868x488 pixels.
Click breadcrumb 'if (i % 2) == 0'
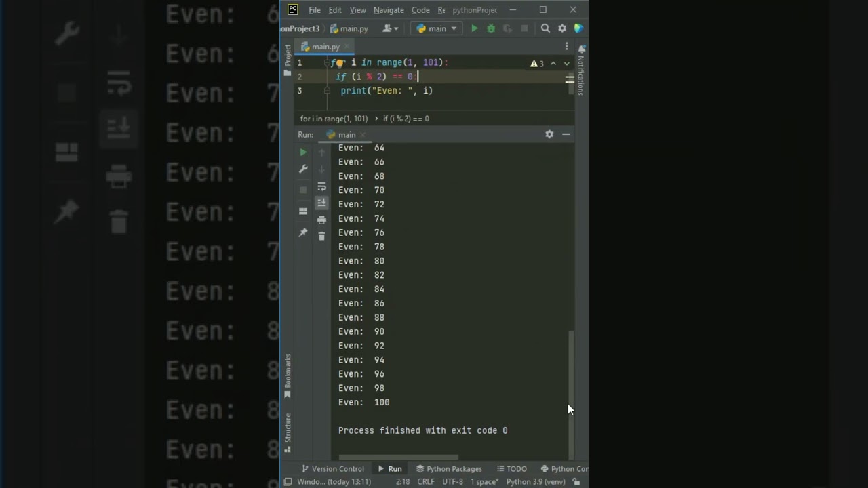(406, 119)
